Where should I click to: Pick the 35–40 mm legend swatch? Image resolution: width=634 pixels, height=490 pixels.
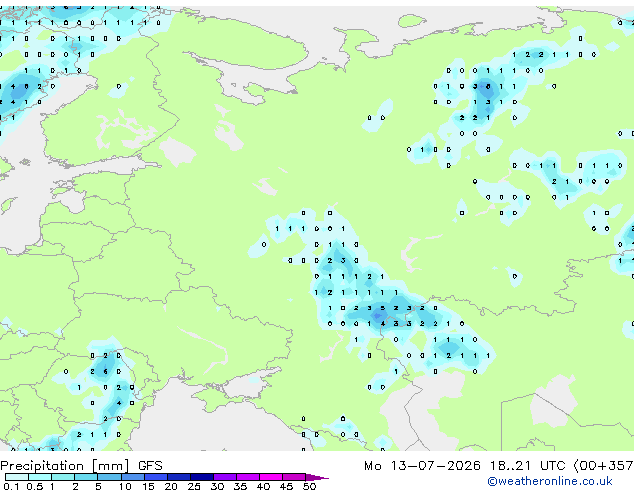(248, 477)
